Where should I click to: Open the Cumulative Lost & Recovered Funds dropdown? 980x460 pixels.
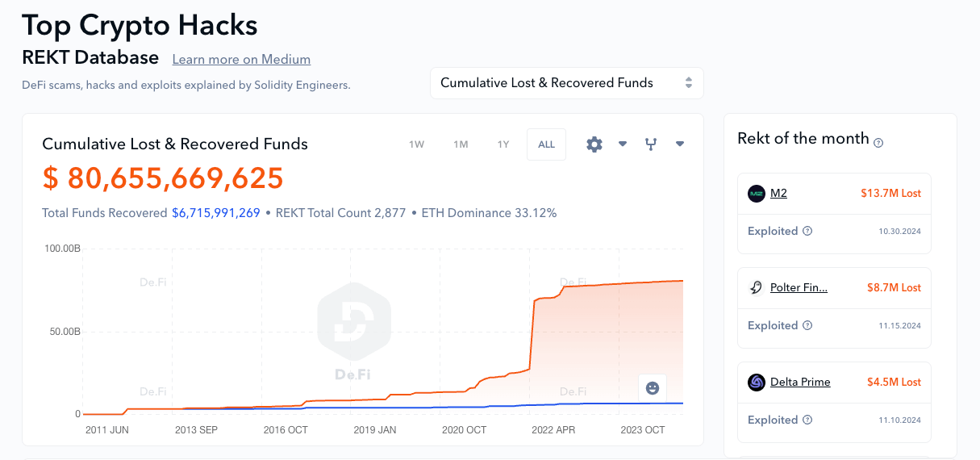pos(567,83)
